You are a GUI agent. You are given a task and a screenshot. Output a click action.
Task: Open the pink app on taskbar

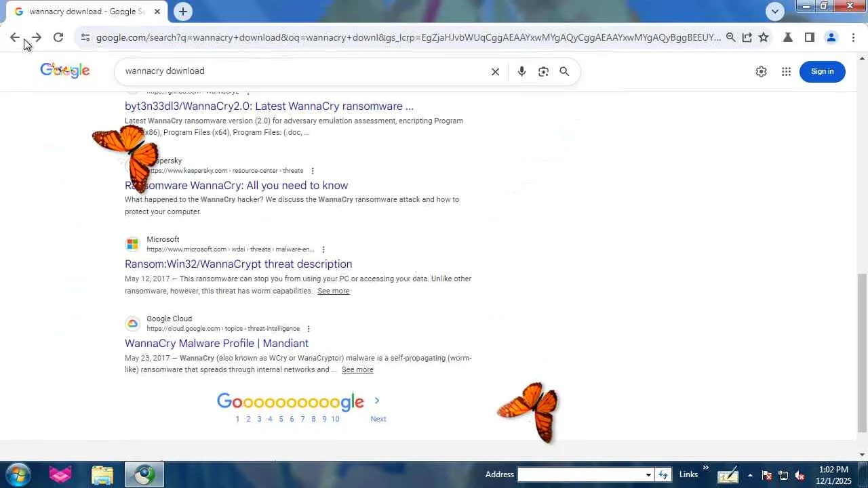[60, 474]
